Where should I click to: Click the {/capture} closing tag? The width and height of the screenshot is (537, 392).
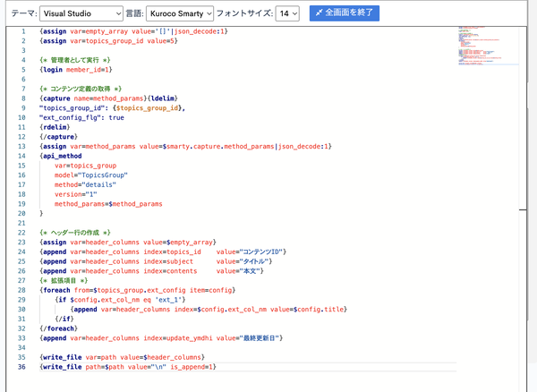click(58, 137)
